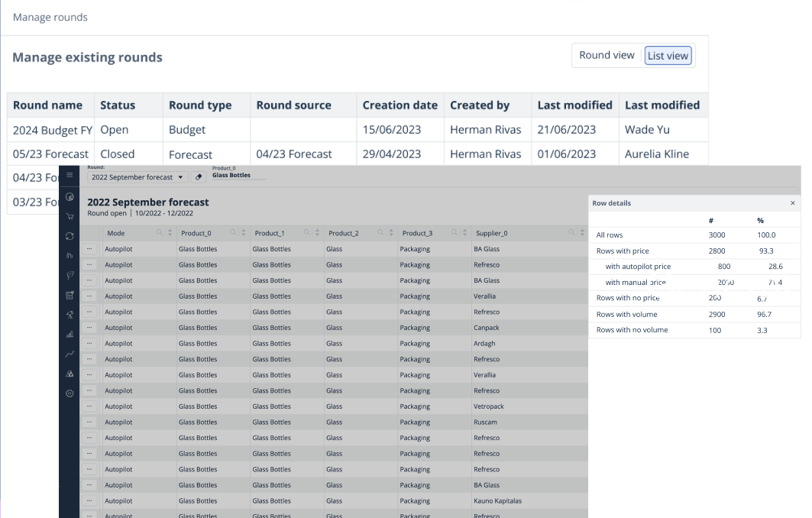Image resolution: width=812 pixels, height=518 pixels.
Task: Open the hamburger menu in the dark sidebar
Action: (70, 175)
